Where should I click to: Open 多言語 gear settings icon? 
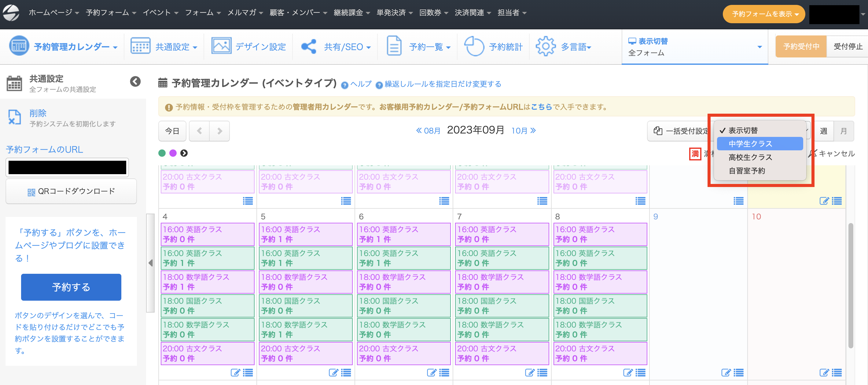pyautogui.click(x=545, y=46)
